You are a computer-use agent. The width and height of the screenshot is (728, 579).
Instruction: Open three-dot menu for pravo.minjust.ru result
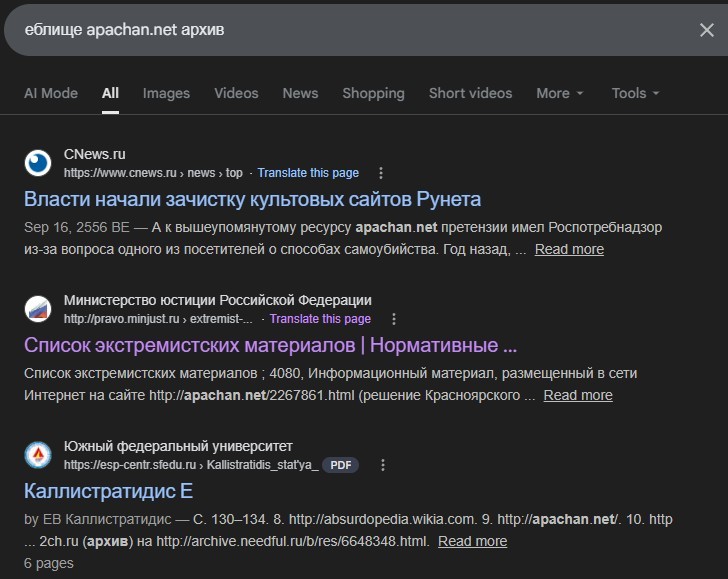pos(394,319)
